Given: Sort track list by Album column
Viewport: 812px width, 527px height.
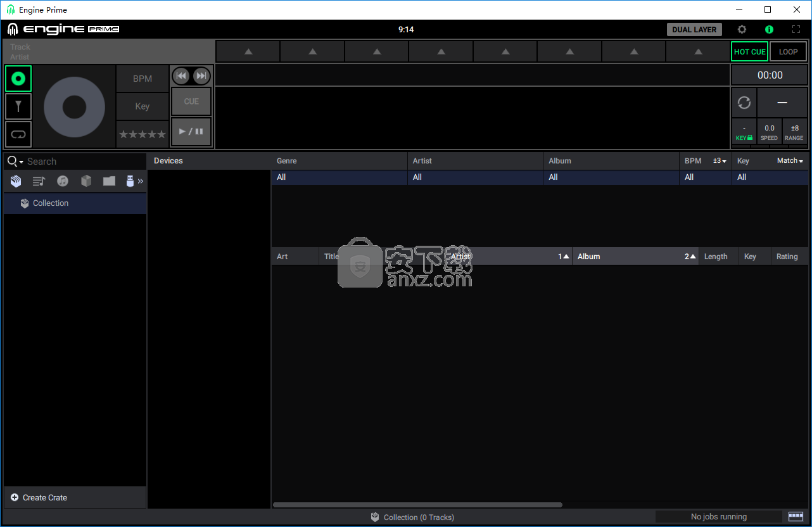Looking at the screenshot, I should (635, 257).
